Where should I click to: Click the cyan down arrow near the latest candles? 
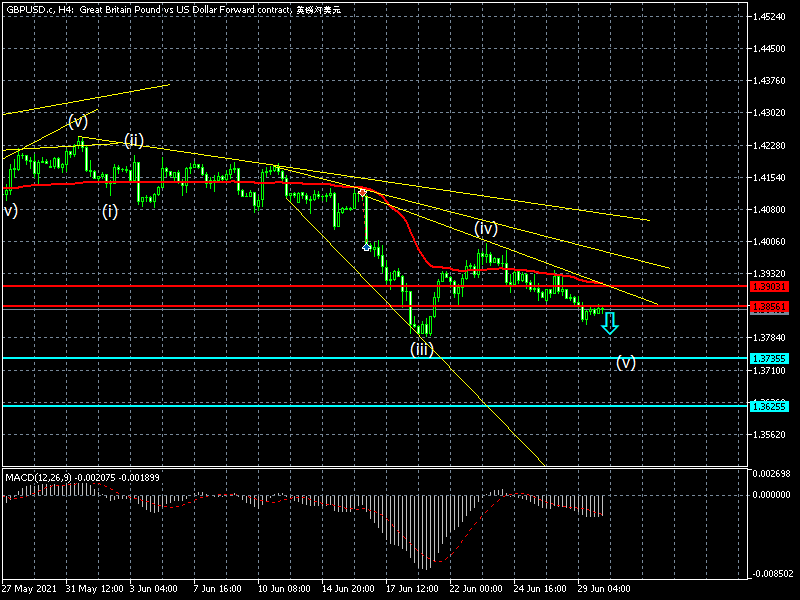[x=609, y=323]
